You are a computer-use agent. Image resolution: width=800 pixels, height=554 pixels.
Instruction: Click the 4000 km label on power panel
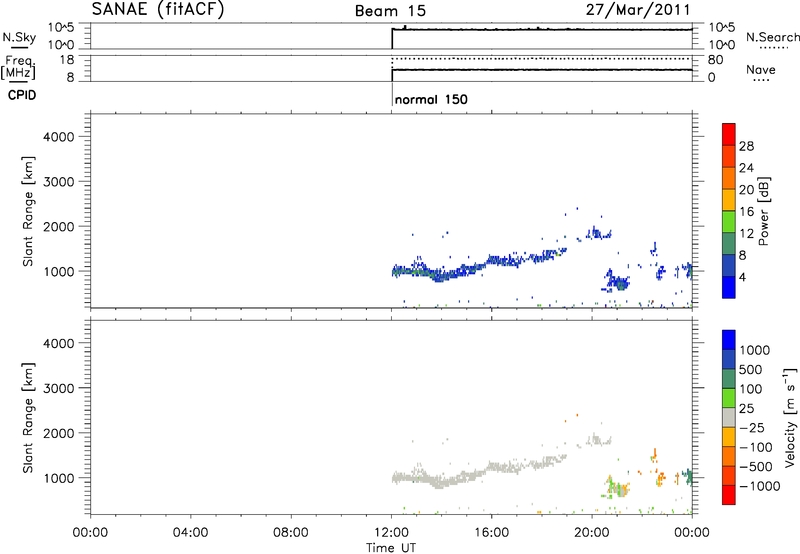click(59, 137)
